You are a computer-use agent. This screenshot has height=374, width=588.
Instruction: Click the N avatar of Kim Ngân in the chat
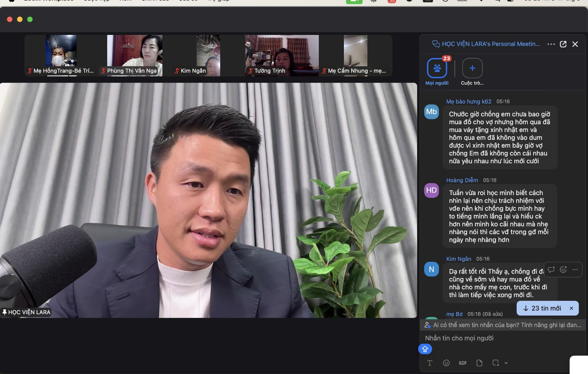pyautogui.click(x=431, y=269)
